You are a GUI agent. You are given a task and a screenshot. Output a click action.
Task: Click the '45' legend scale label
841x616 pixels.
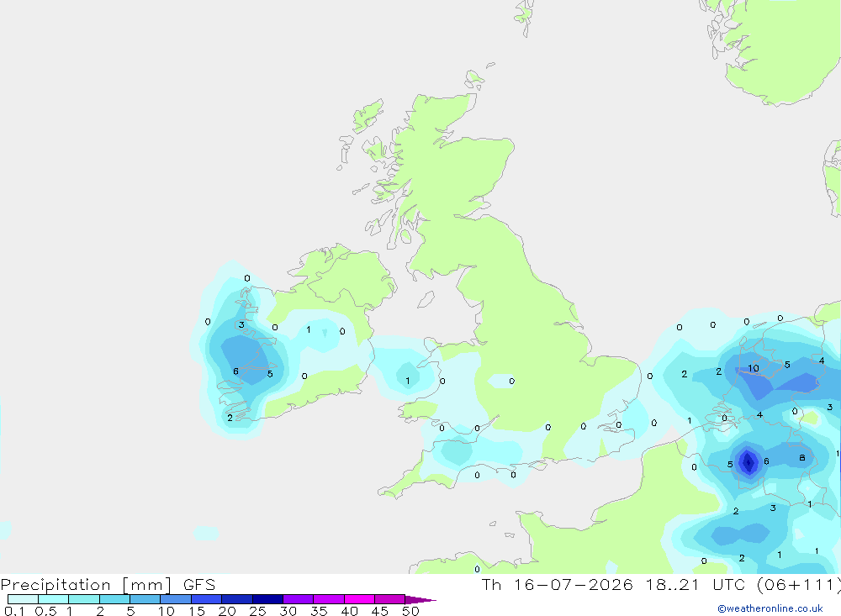380,611
